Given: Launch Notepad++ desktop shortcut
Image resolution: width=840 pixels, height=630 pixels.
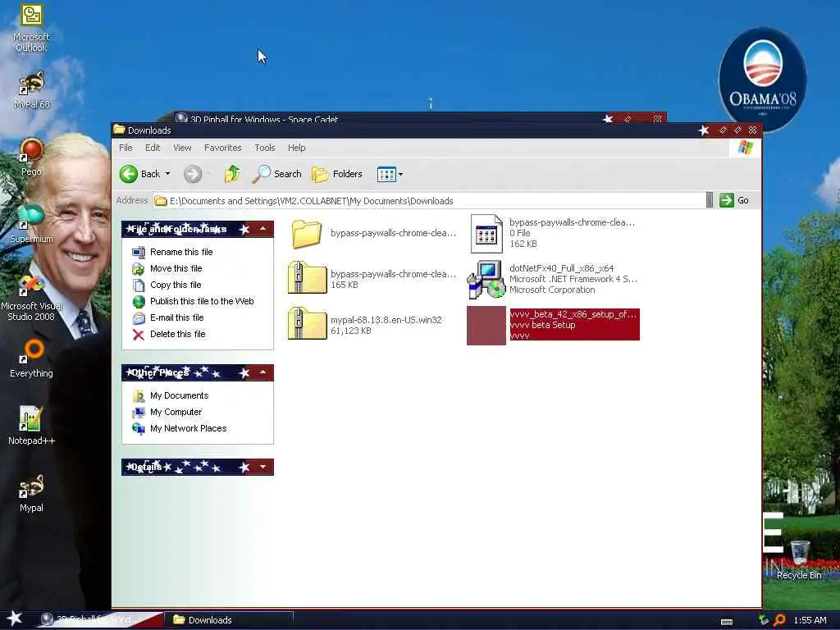Looking at the screenshot, I should [x=31, y=426].
